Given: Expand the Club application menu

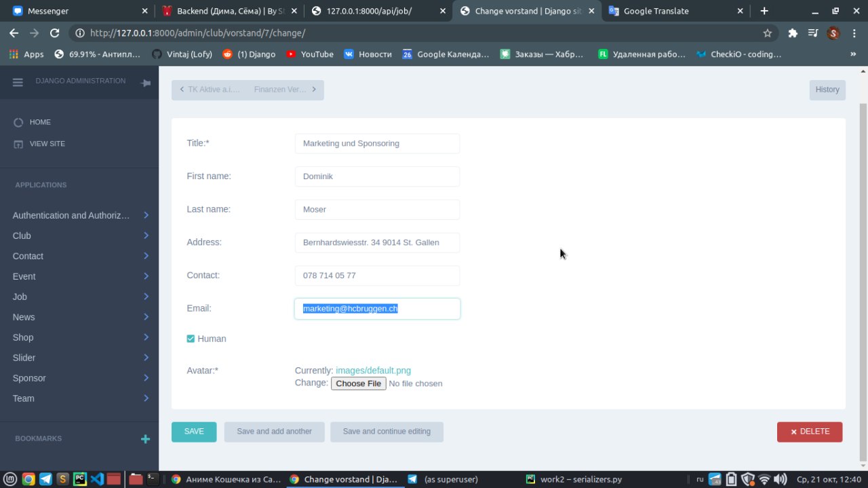Looking at the screenshot, I should (x=79, y=236).
